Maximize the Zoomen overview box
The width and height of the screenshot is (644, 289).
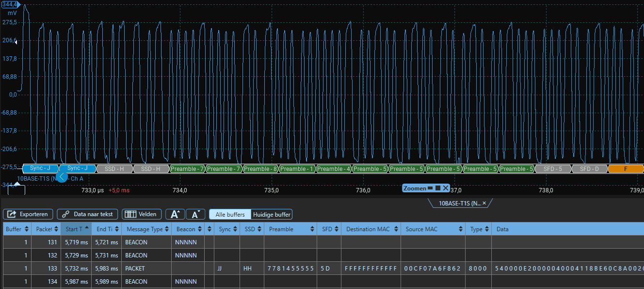coord(437,188)
